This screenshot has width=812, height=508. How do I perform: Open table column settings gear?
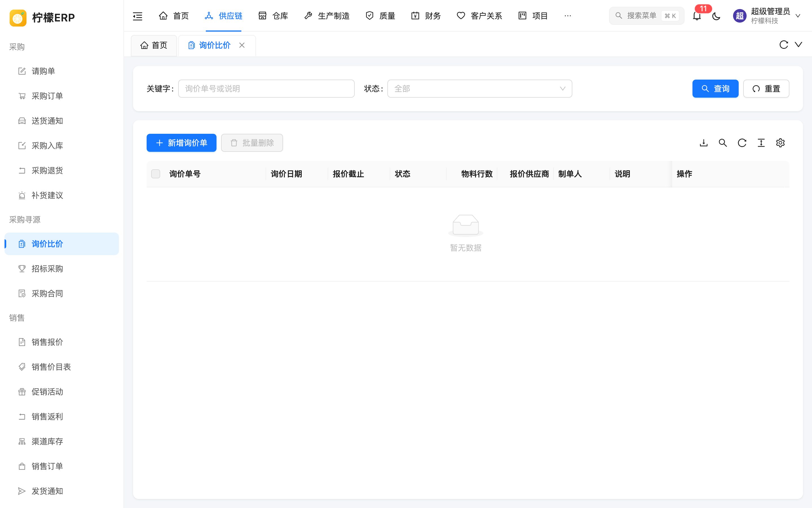coord(780,143)
